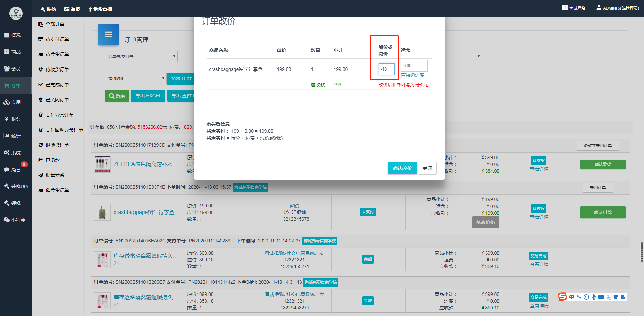Image resolution: width=644 pixels, height=316 pixels.
Task: Click the 加价或减价 input field
Action: coord(386,69)
